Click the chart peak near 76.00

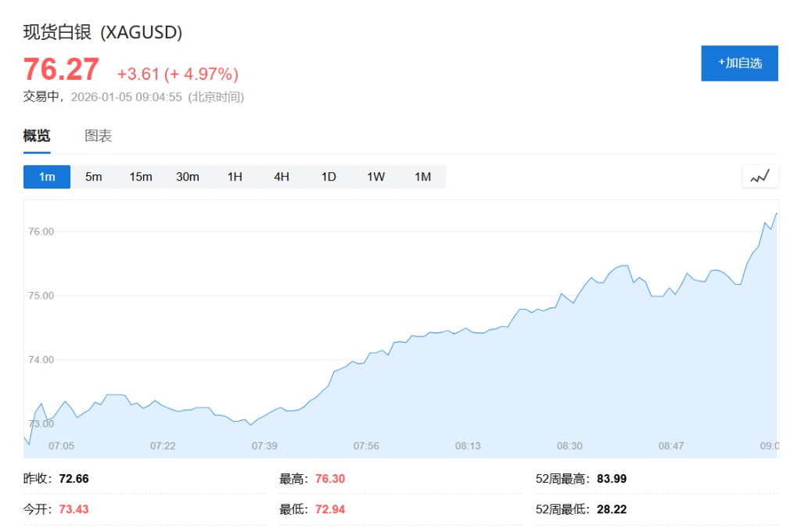tap(776, 214)
